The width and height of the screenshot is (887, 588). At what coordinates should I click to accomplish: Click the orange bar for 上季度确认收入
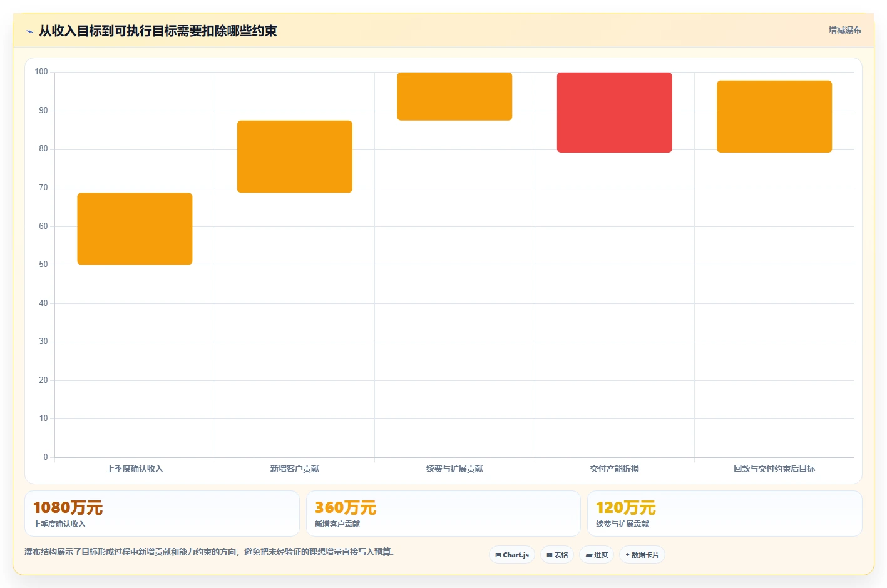tap(135, 229)
